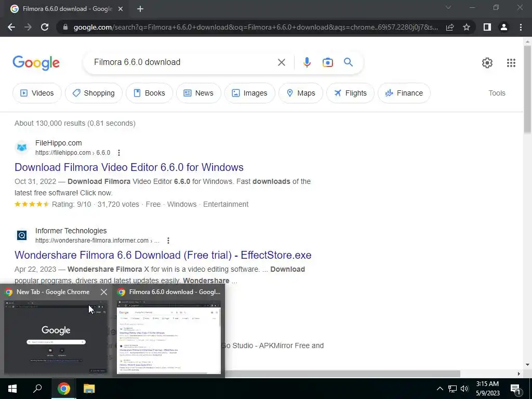Submit search with the magnifier icon

click(x=348, y=62)
